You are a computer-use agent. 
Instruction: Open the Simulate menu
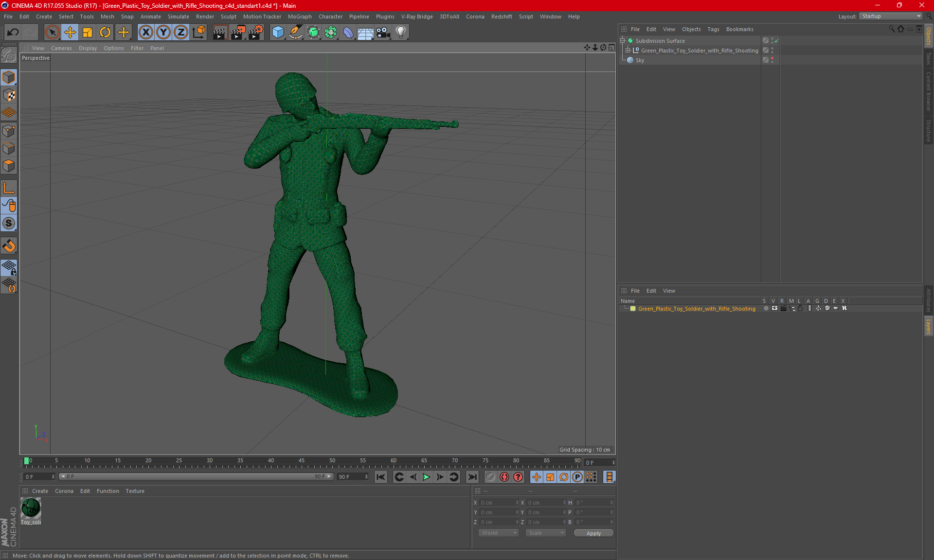[x=178, y=17]
